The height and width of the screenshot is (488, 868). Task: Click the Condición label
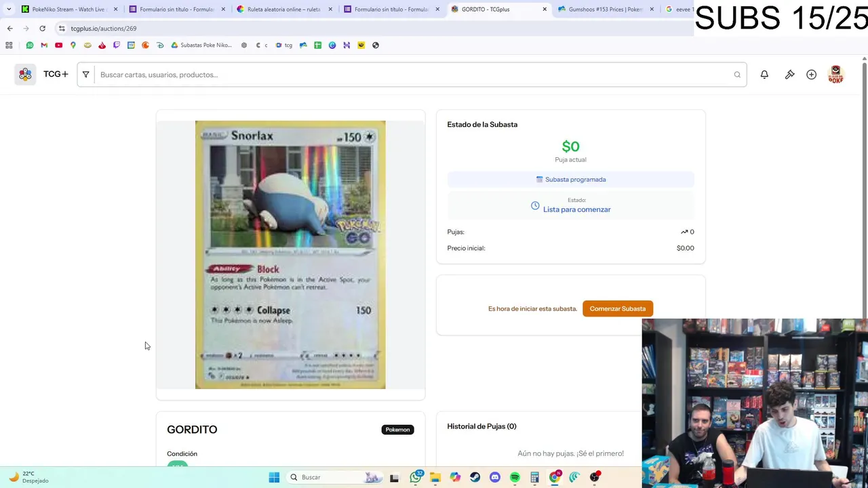click(x=182, y=454)
